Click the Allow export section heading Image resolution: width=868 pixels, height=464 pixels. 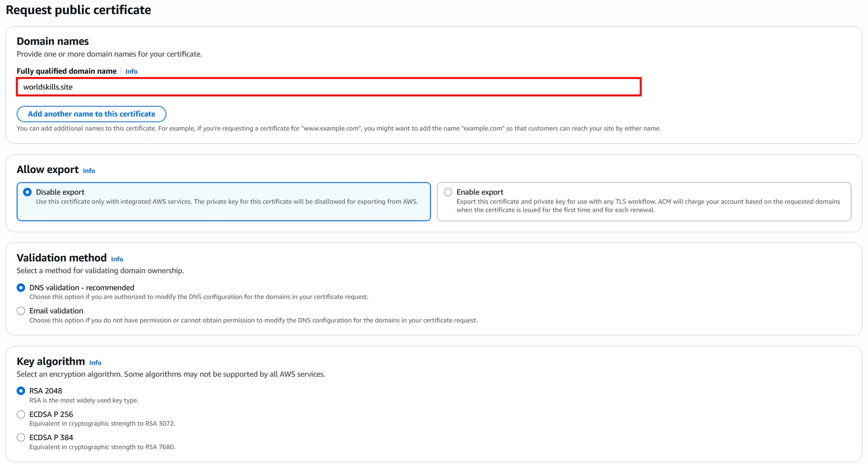pyautogui.click(x=47, y=170)
